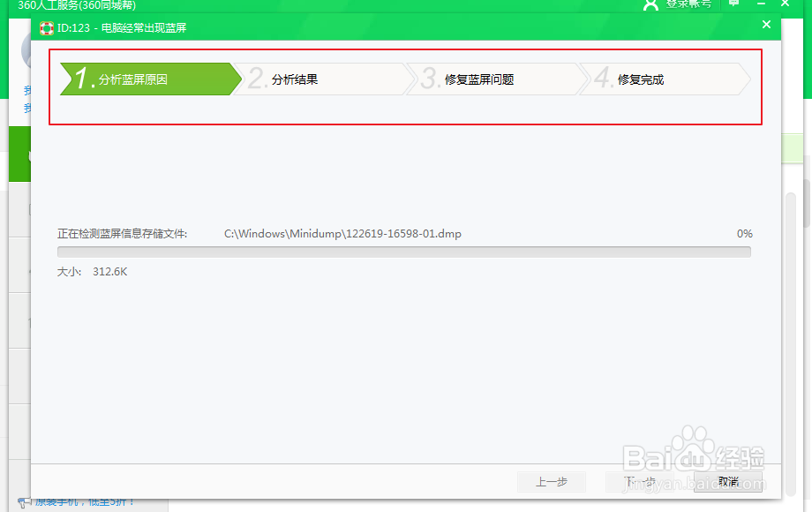
Task: Click the Minidump dmp file path text
Action: (x=344, y=233)
